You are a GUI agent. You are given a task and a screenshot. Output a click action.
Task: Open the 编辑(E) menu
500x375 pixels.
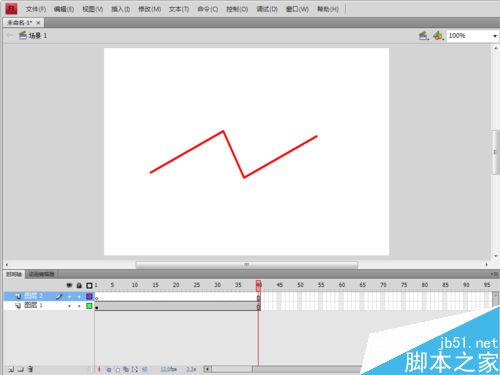64,9
